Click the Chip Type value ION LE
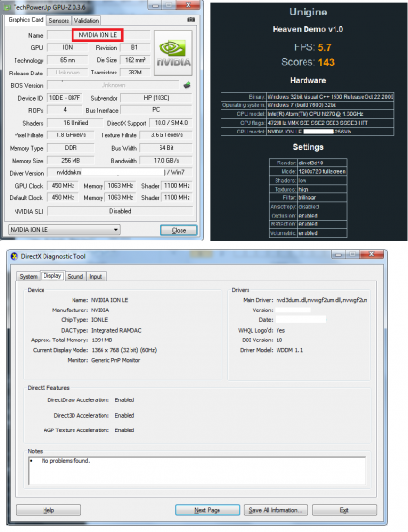Screen dimensions: 408x532 [100, 320]
